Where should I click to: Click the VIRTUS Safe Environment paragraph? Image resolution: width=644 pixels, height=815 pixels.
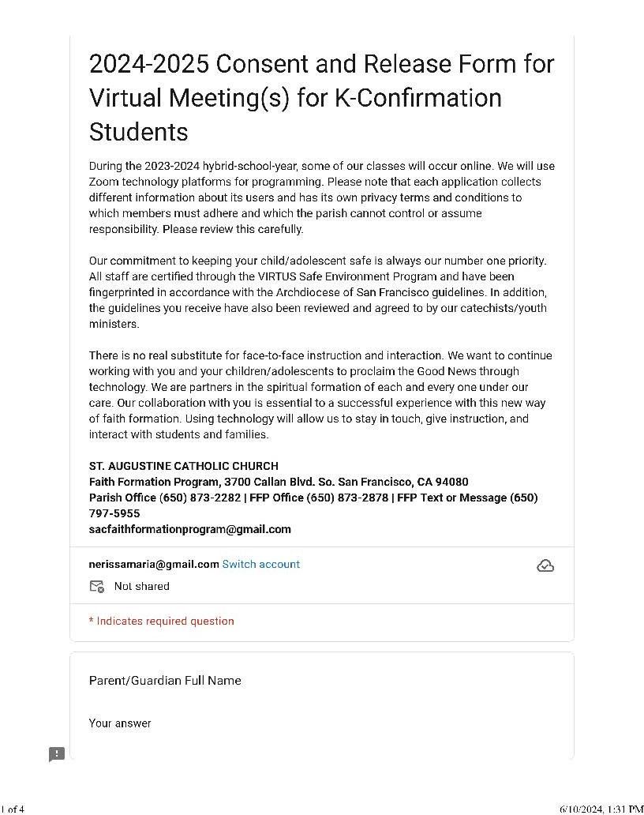[318, 292]
